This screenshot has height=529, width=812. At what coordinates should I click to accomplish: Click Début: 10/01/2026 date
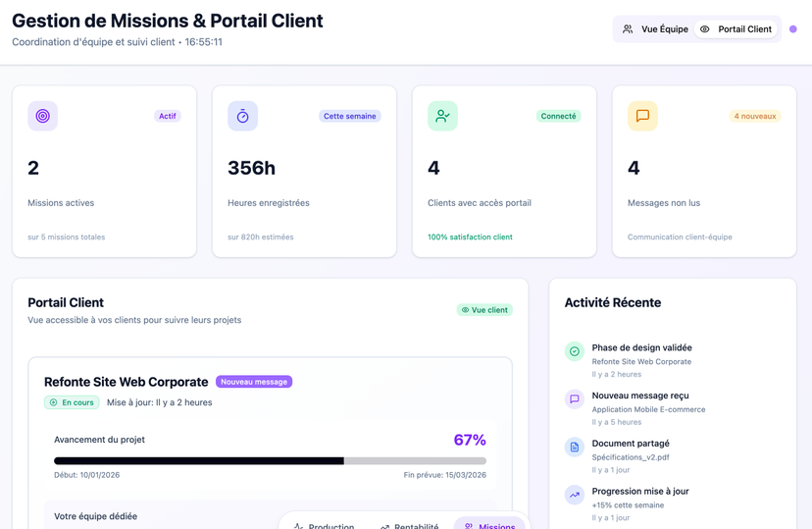coord(86,475)
